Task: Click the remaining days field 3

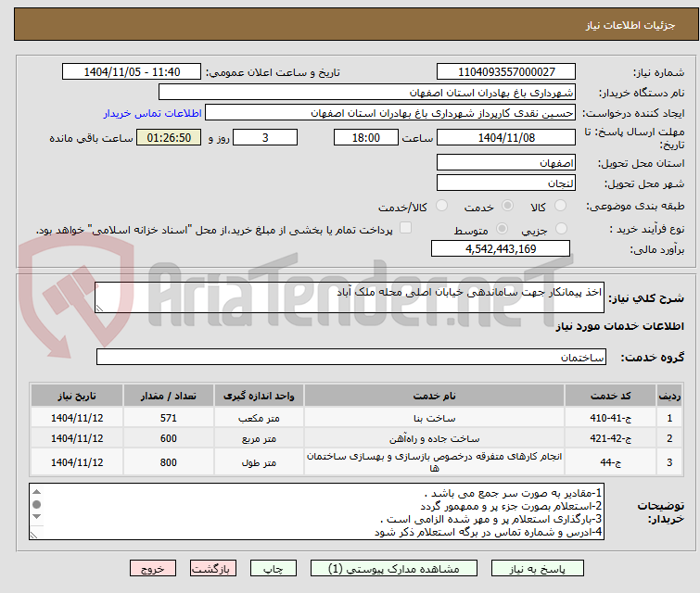Action: click(x=265, y=137)
